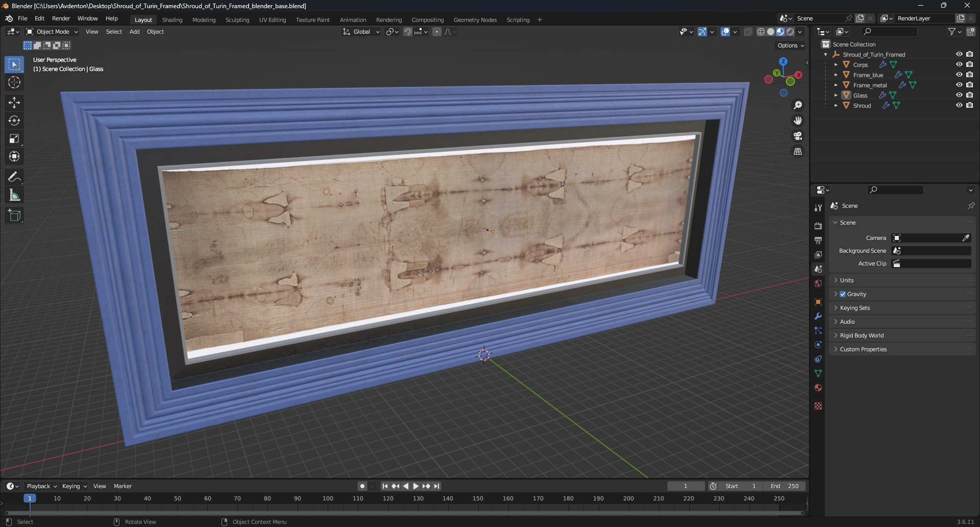
Task: Select the Cursor tool
Action: click(14, 82)
